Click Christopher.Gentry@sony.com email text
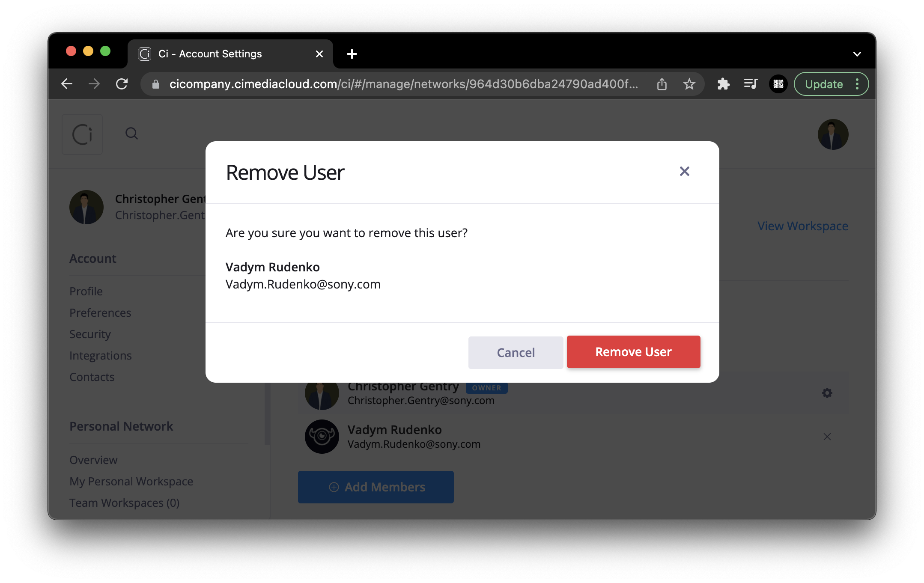The image size is (924, 583). 421,401
